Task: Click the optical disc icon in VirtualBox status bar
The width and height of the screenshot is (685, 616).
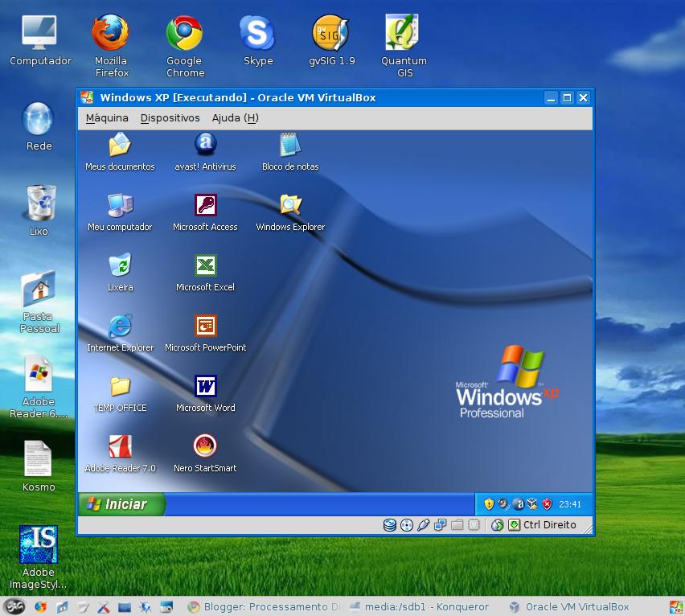Action: coord(406,525)
